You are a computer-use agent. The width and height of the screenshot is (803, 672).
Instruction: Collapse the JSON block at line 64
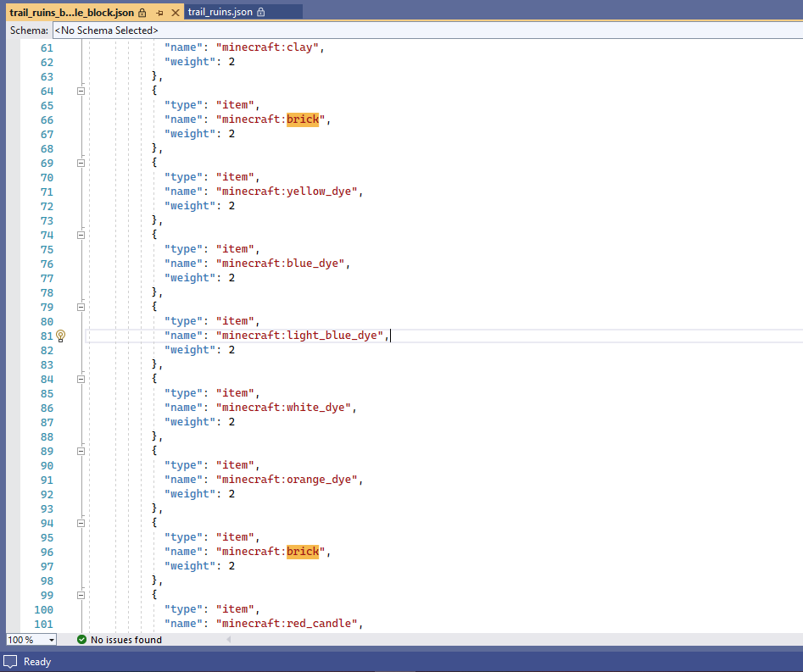81,91
